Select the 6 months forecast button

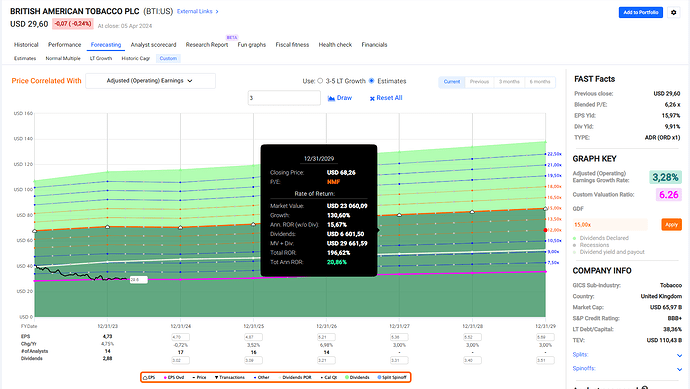[x=540, y=82]
